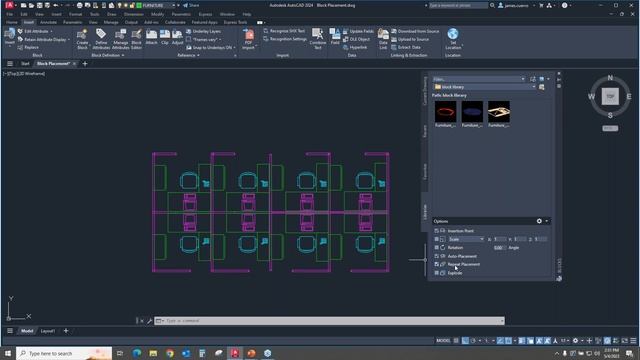Open the Data Link tool
This screenshot has height=360, width=640.
pos(383,39)
